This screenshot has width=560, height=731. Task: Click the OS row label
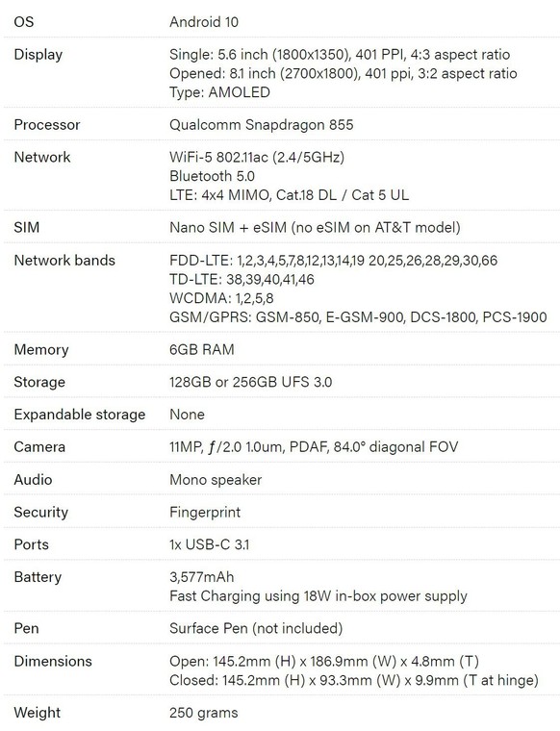point(24,22)
